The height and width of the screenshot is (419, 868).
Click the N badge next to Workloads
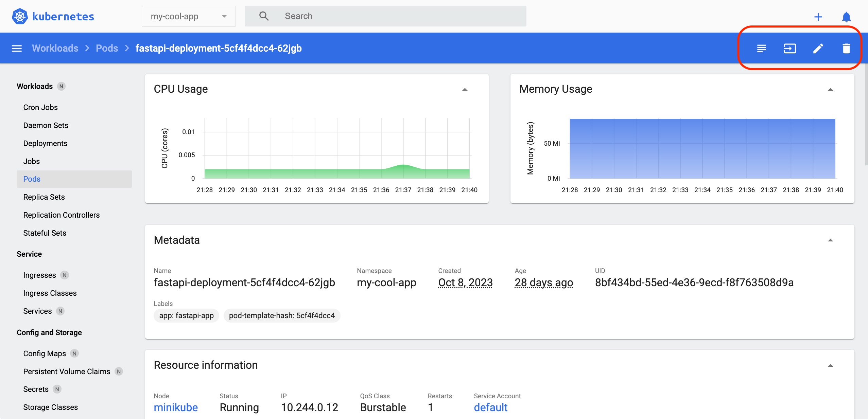pos(61,86)
